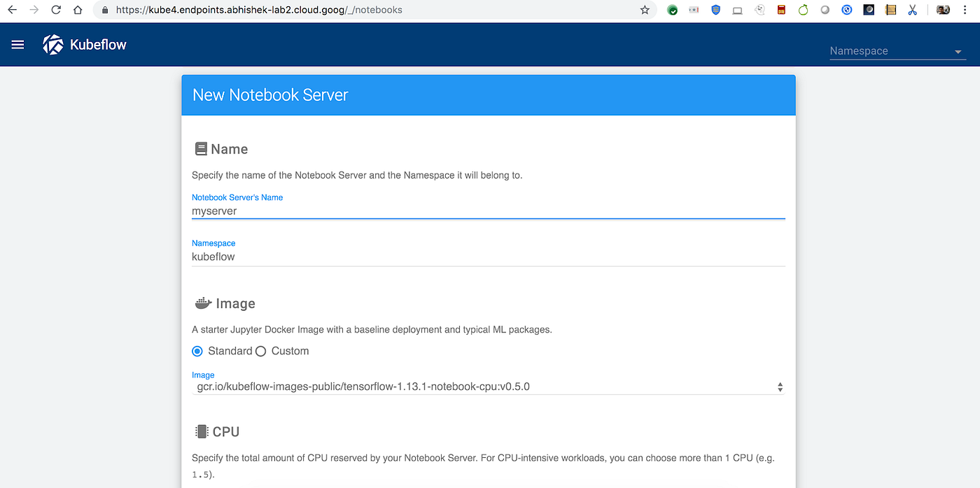
Task: Go forward in browser history
Action: point(34,11)
